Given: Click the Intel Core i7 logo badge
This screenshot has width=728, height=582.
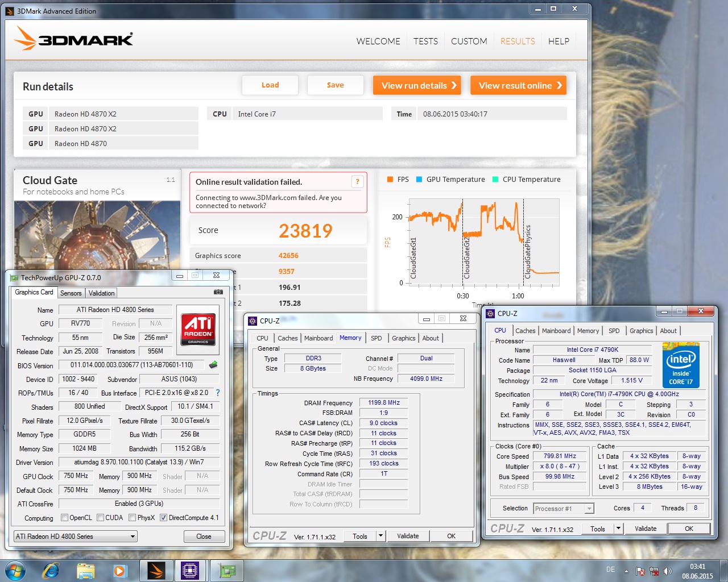Looking at the screenshot, I should click(681, 365).
